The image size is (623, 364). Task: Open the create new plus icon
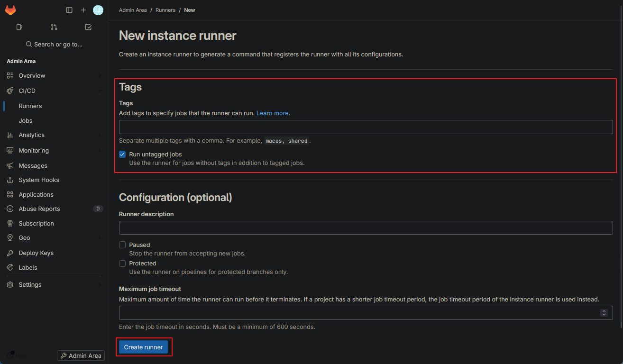[x=83, y=10]
